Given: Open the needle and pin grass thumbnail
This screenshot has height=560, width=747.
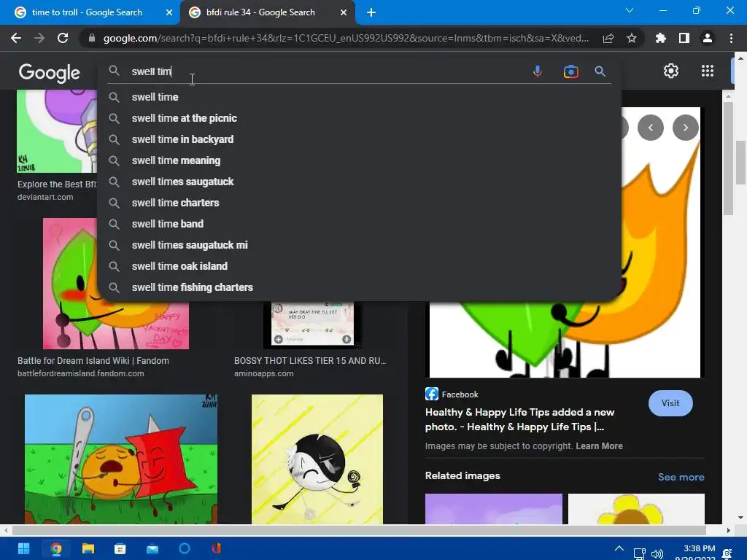Looking at the screenshot, I should click(121, 459).
